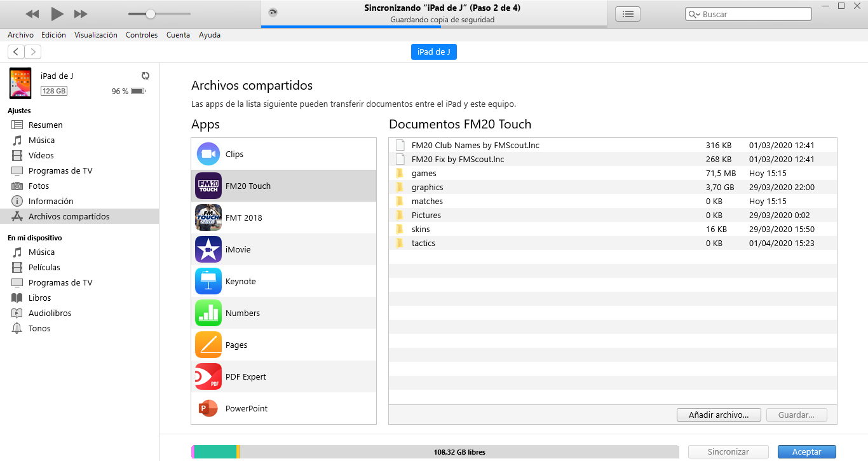The width and height of the screenshot is (868, 461).
Task: Select the graphics folder row
Action: coord(613,187)
